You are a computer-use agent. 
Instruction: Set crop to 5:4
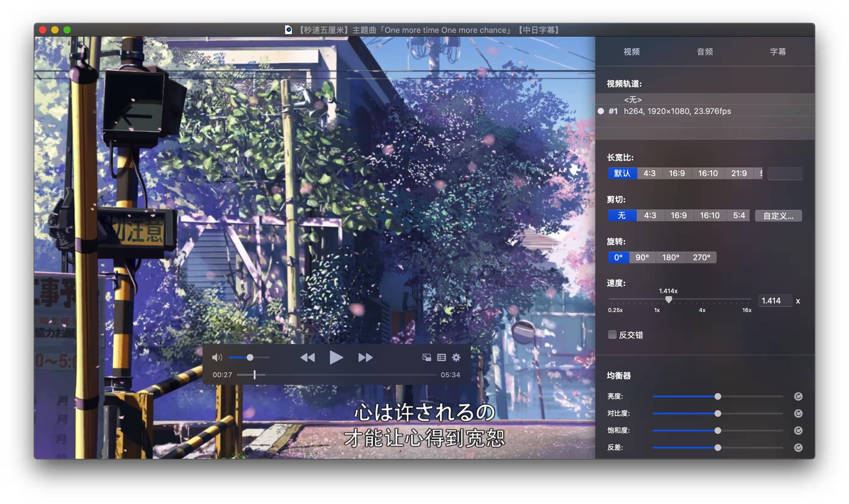point(739,215)
